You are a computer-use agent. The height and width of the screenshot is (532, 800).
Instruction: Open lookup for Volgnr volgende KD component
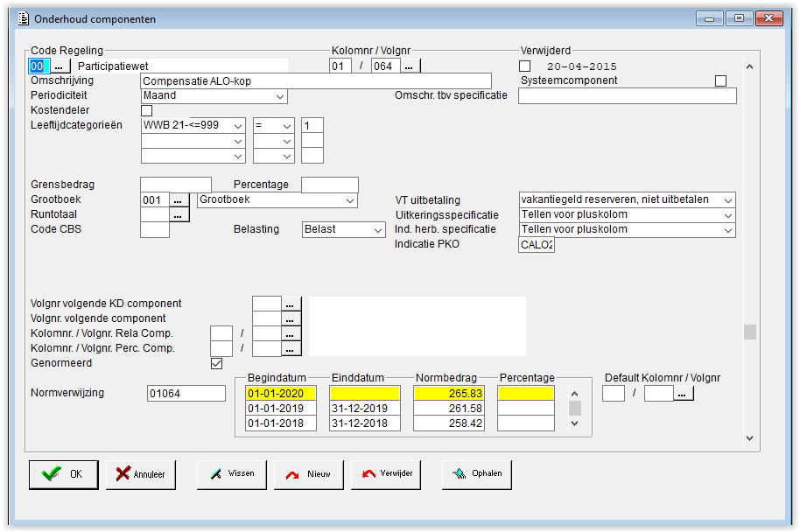291,304
